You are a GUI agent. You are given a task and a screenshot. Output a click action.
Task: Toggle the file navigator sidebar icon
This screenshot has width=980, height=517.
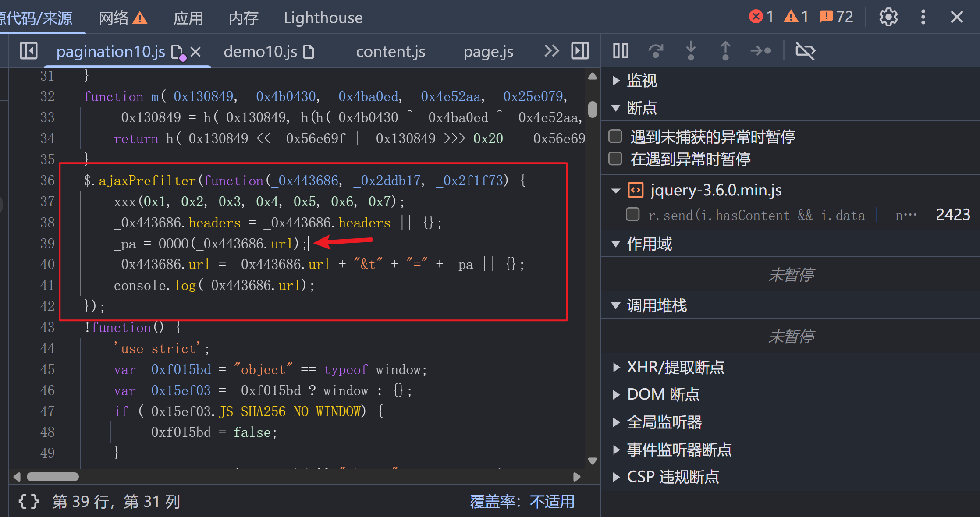(x=28, y=51)
